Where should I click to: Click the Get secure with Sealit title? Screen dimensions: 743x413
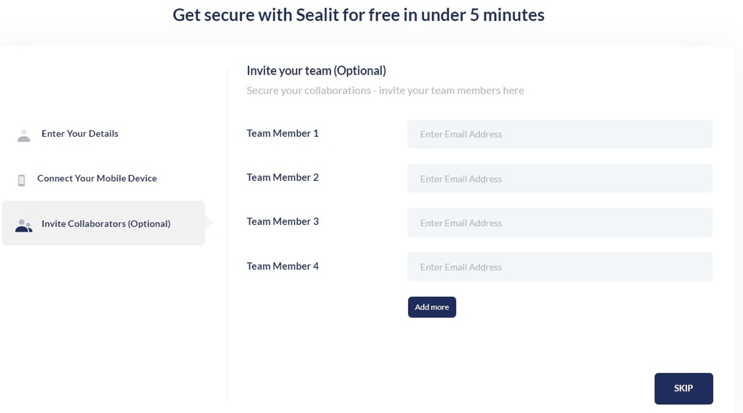(358, 15)
